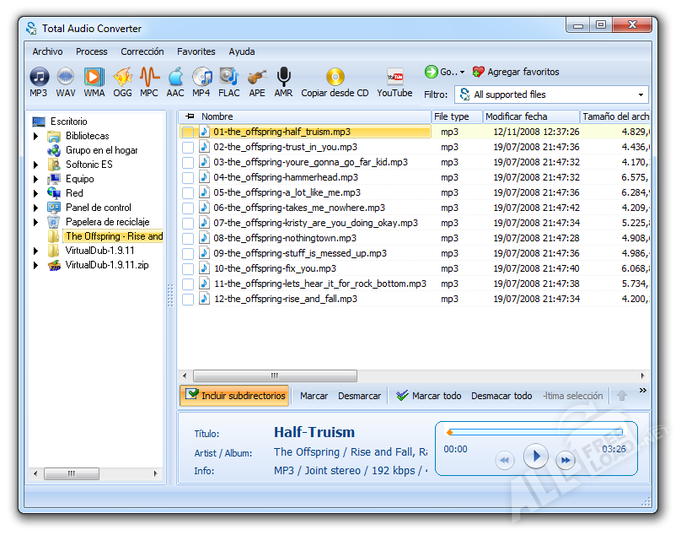This screenshot has height=535, width=681.
Task: Expand the Bibliotecas tree node
Action: [x=36, y=136]
